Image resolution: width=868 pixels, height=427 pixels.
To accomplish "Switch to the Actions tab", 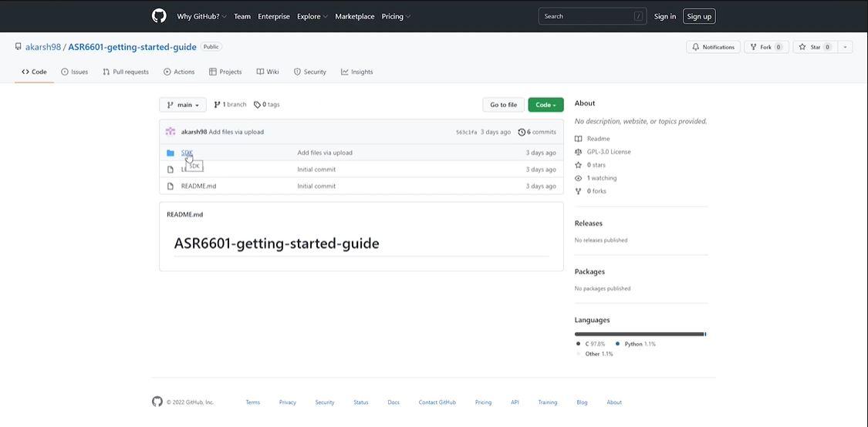I will (x=179, y=72).
